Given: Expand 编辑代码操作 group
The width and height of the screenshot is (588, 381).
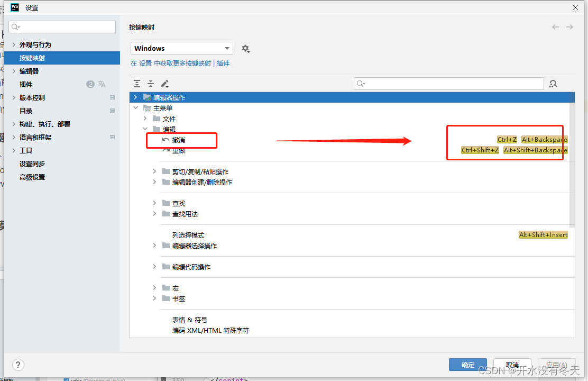Looking at the screenshot, I should point(154,267).
